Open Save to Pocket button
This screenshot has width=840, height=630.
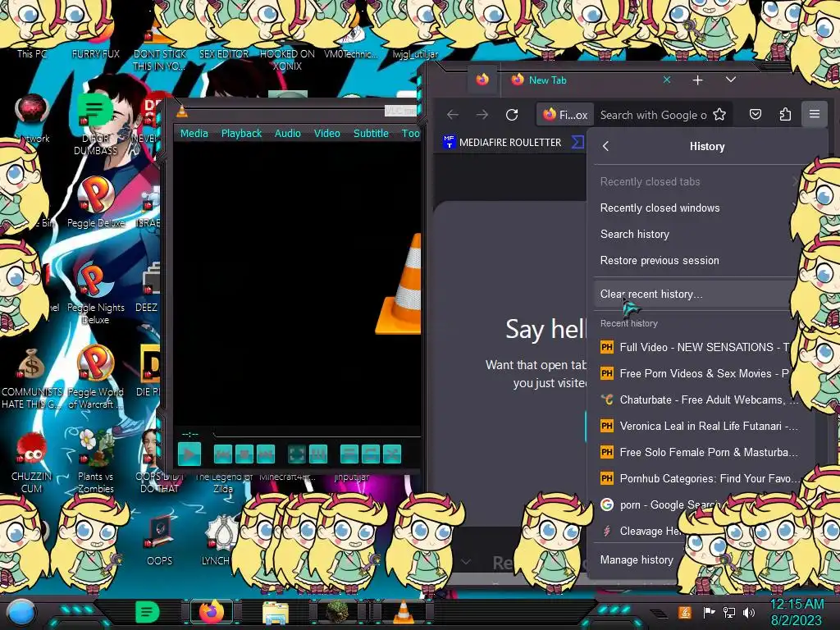click(x=756, y=115)
